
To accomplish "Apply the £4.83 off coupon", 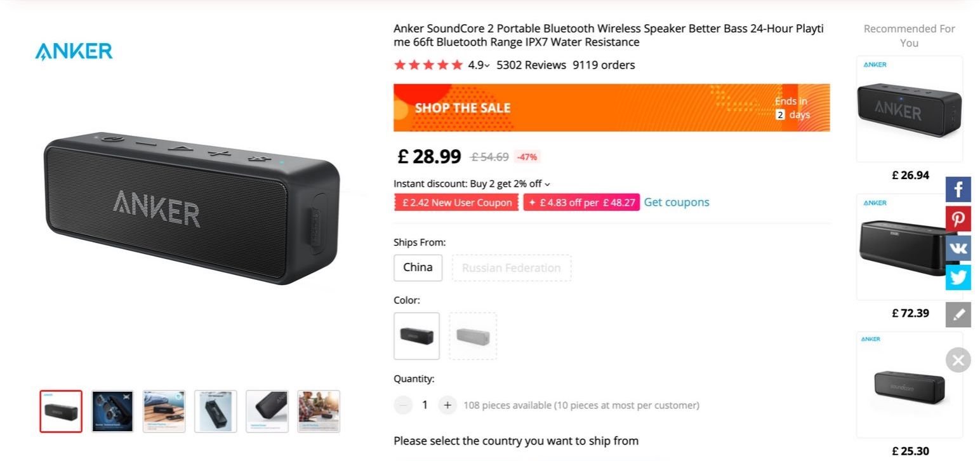I will click(581, 202).
